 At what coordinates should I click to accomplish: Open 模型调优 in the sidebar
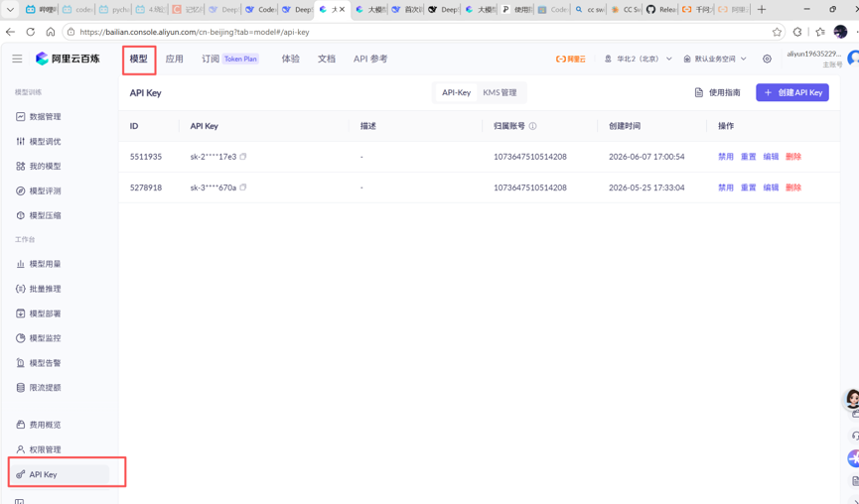pyautogui.click(x=45, y=141)
